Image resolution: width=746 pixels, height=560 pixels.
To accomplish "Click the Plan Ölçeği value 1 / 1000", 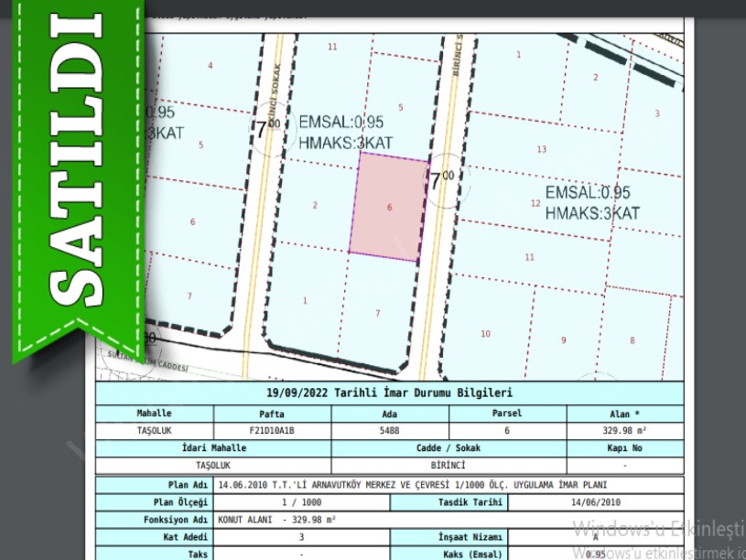I will pos(300,502).
